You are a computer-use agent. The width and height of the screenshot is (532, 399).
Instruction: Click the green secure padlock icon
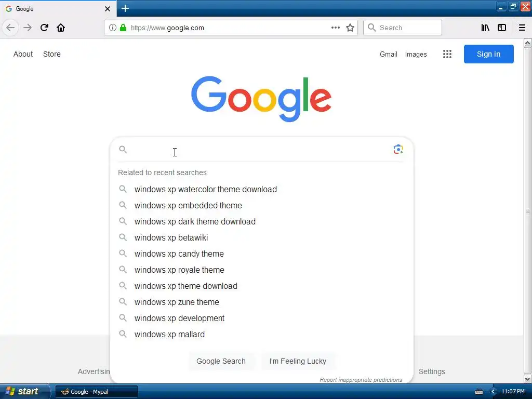[x=123, y=28]
